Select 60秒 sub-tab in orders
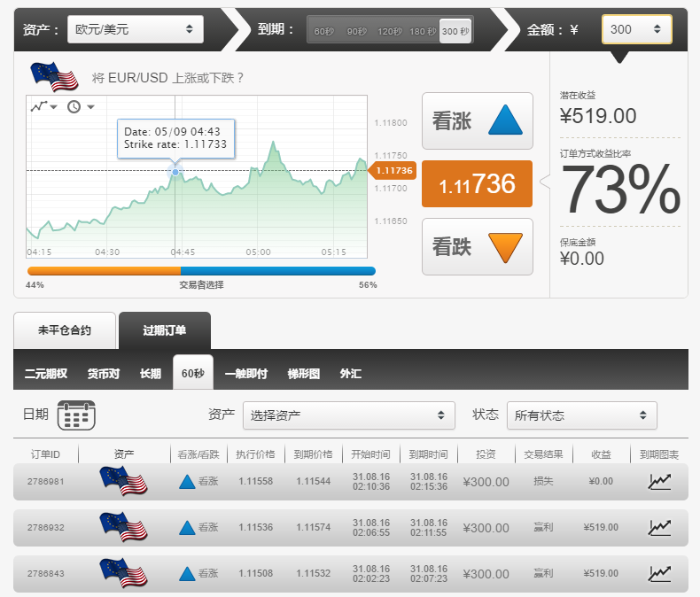The image size is (700, 597). point(193,373)
